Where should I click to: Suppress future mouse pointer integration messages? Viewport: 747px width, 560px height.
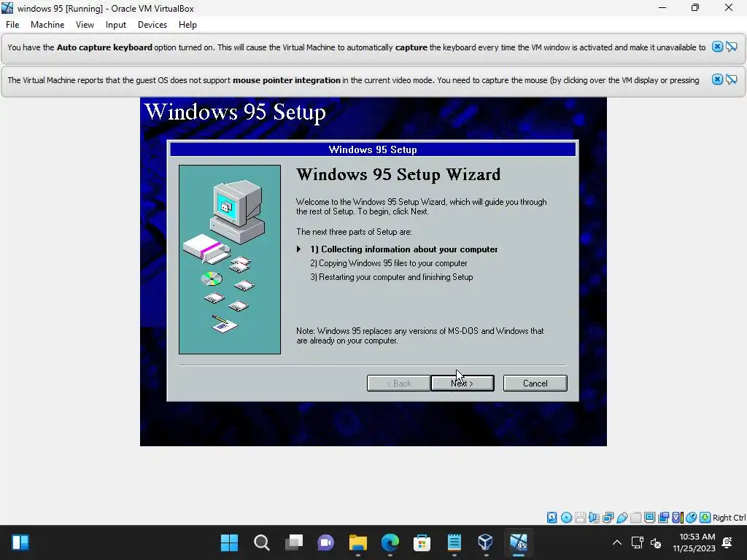731,79
